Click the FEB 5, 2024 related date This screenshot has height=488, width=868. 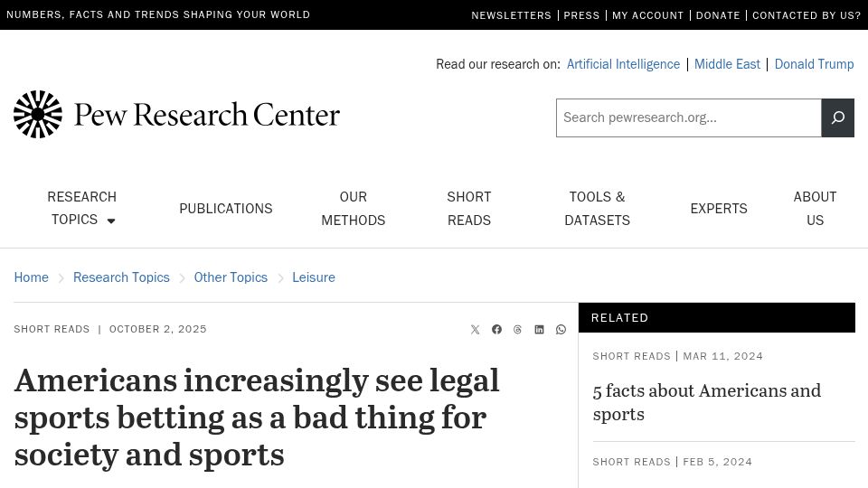tap(717, 462)
